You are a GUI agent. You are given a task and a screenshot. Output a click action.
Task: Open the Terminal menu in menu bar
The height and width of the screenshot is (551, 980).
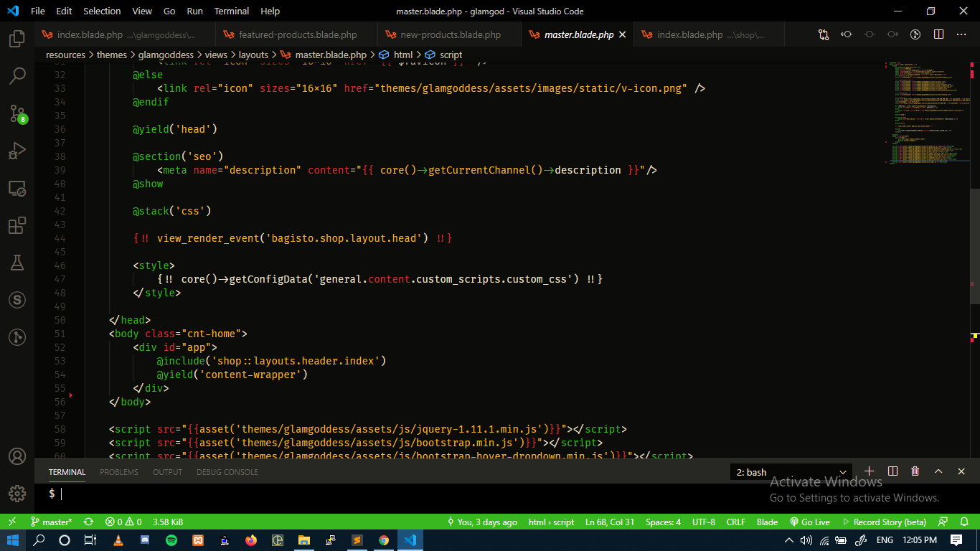[232, 11]
